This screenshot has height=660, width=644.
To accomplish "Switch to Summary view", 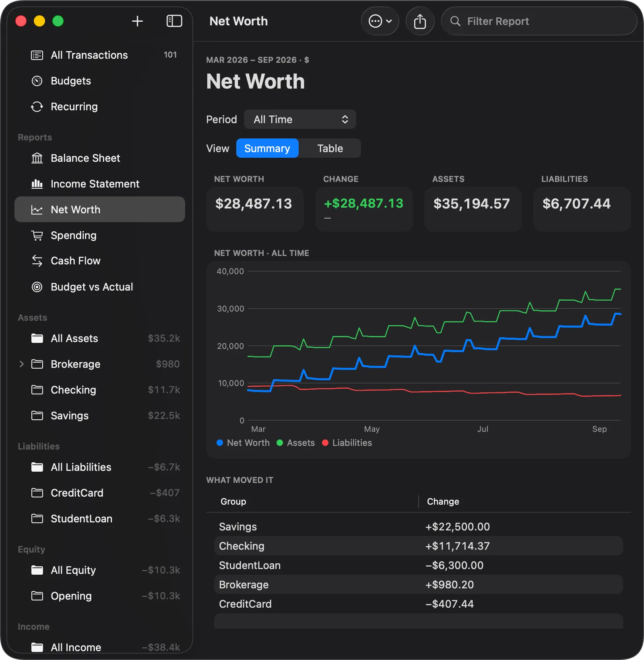I will click(x=267, y=148).
